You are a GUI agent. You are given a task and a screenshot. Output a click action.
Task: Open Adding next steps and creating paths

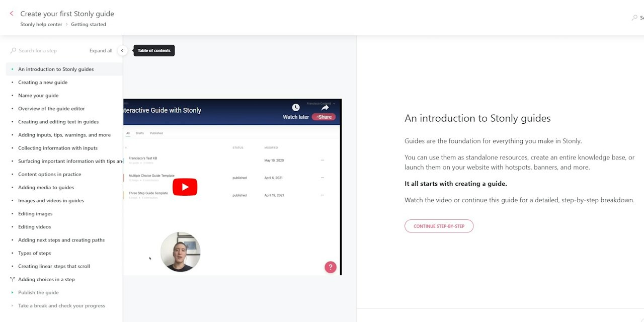[x=61, y=240]
